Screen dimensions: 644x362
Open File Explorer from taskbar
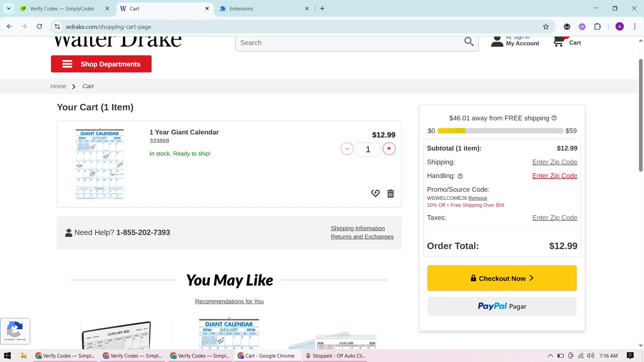pyautogui.click(x=24, y=356)
